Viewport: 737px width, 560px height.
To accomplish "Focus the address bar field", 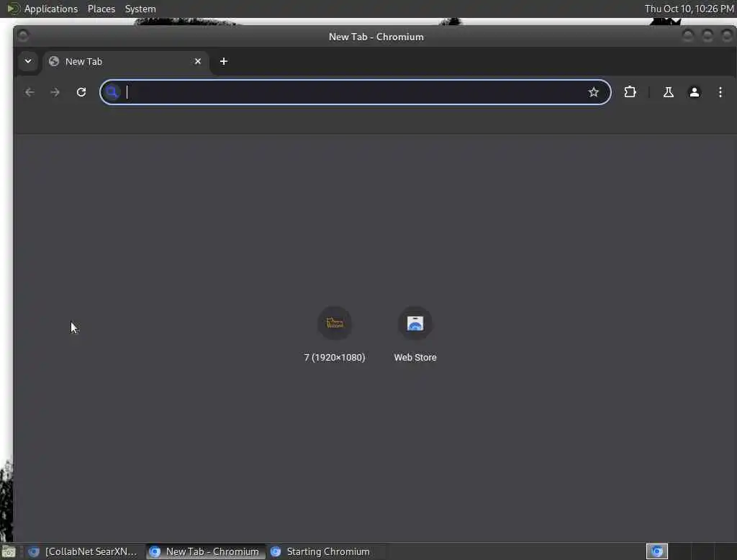I will coord(355,92).
